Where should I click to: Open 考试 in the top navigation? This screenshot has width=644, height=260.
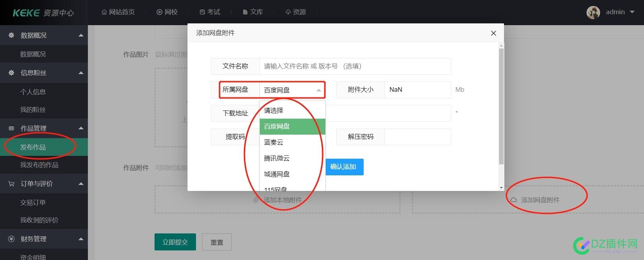[x=214, y=12]
